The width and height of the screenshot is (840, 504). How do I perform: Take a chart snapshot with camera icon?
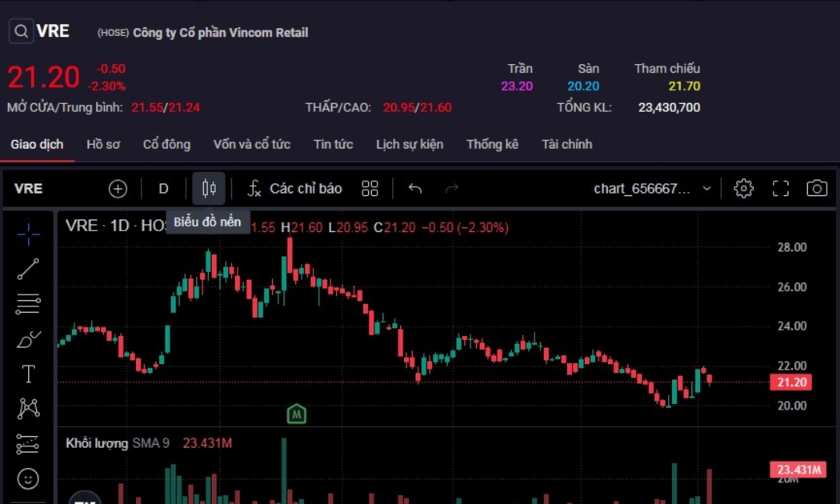click(816, 189)
